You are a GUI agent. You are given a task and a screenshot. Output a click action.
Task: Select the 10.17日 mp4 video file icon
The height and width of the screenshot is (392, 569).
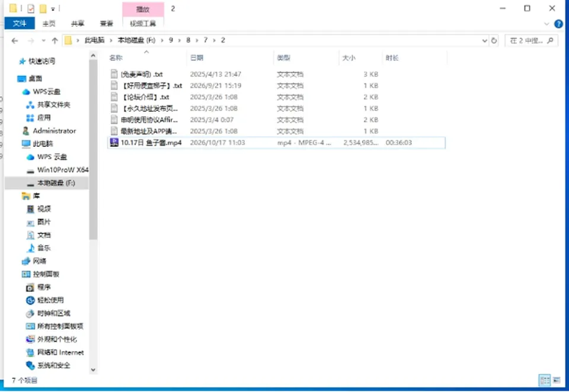pyautogui.click(x=114, y=143)
